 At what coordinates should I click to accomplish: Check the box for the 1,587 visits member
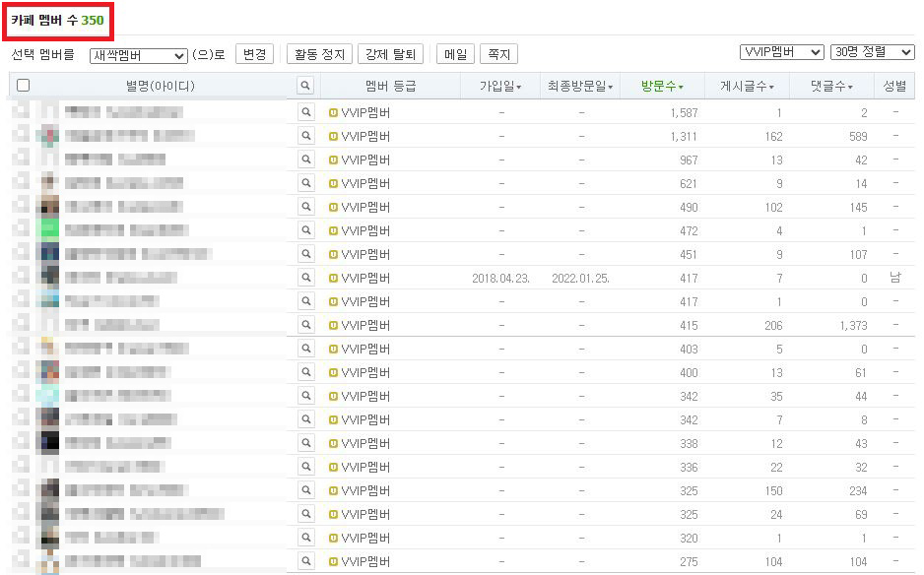tap(21, 113)
